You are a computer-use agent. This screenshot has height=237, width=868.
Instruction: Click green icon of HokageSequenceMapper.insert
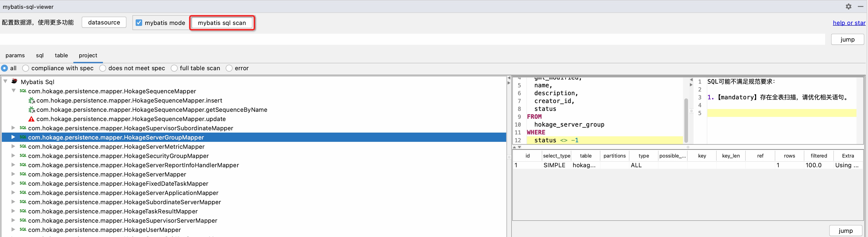pos(32,100)
